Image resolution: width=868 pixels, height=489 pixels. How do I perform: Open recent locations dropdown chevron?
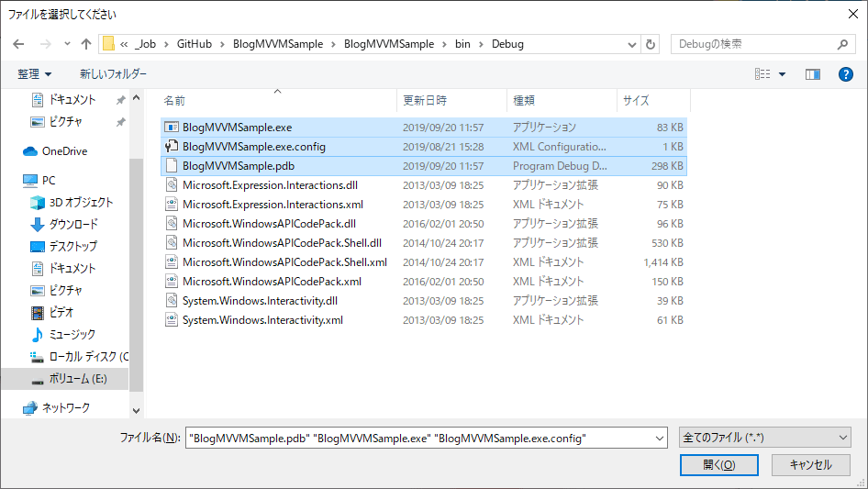coord(67,44)
